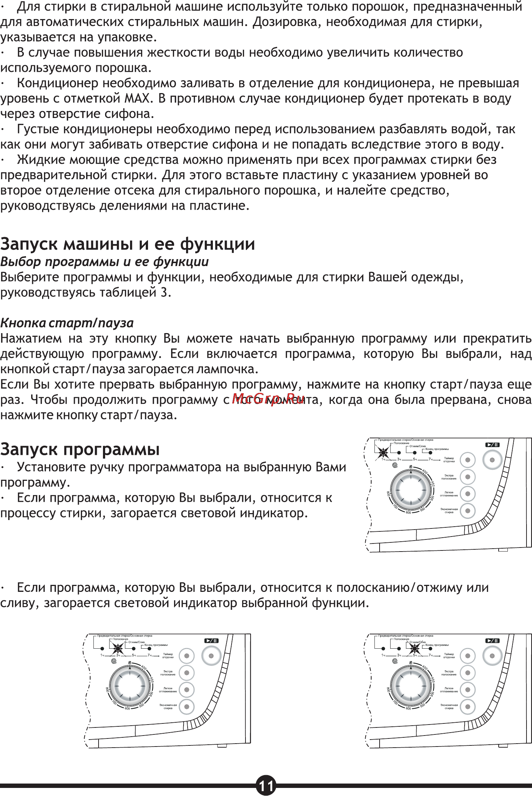
Task: Click the spiral symbol in upper diagram
Action: (395, 465)
